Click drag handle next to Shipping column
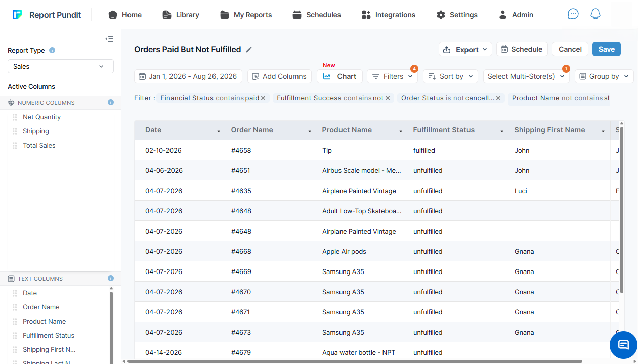 coord(15,131)
